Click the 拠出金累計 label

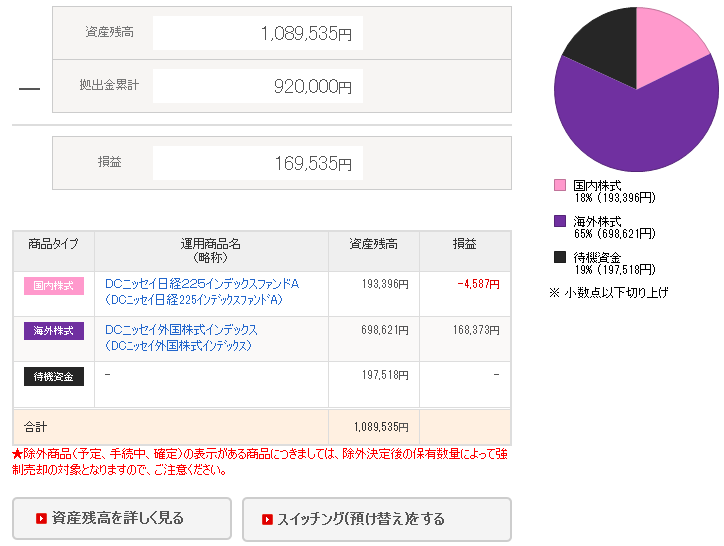click(x=109, y=85)
